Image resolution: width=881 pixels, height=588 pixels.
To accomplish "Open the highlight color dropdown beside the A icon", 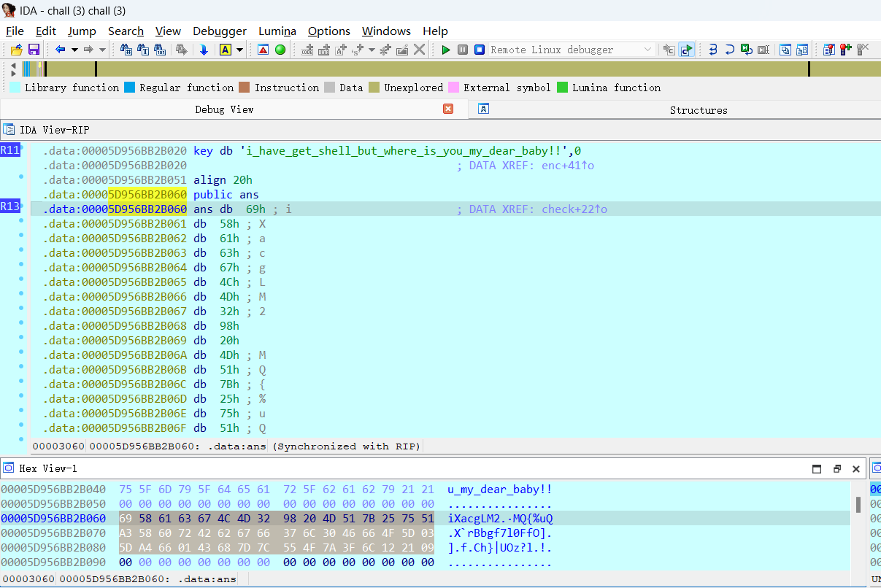I will point(239,50).
